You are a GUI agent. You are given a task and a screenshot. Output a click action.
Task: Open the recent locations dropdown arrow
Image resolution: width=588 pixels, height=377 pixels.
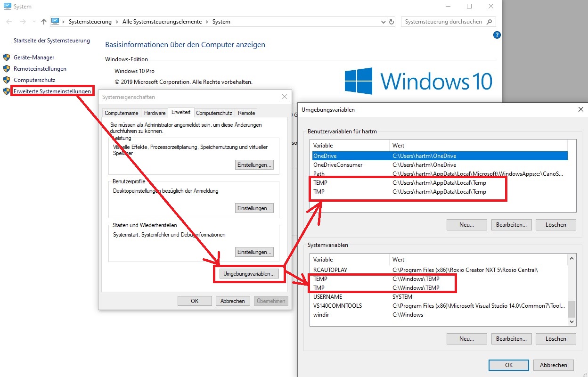tap(34, 22)
